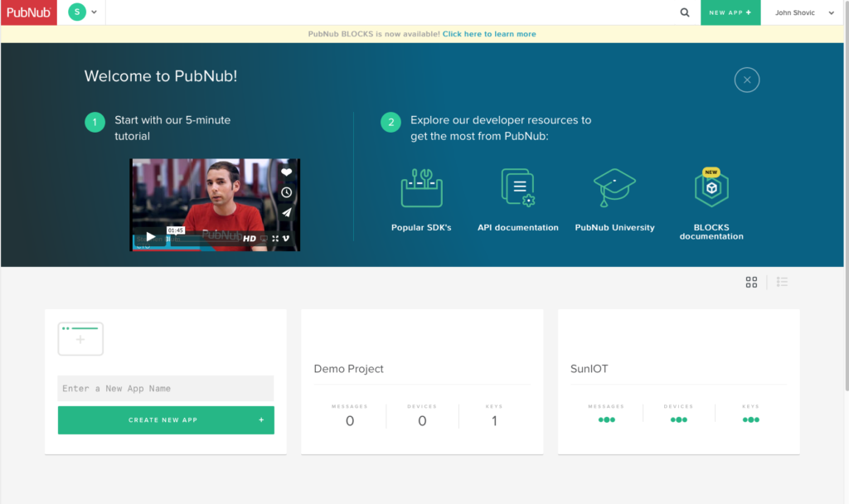Open the Popular SDK's toolbox icon

(x=421, y=188)
